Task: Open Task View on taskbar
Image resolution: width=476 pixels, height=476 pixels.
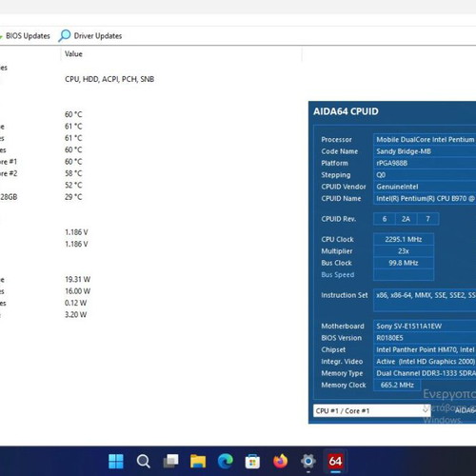Action: tap(170, 461)
